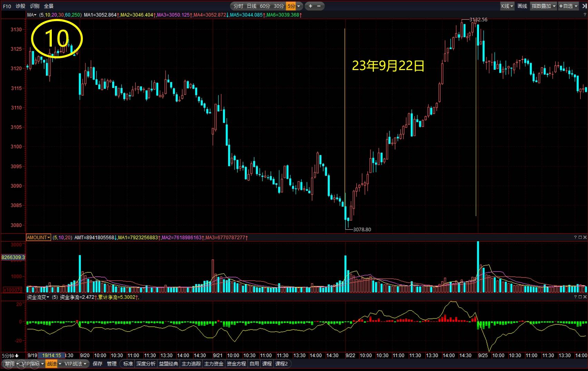The height and width of the screenshot is (371, 588).
Task: Click the 累计净流=5.3002 readout
Action: point(118,297)
